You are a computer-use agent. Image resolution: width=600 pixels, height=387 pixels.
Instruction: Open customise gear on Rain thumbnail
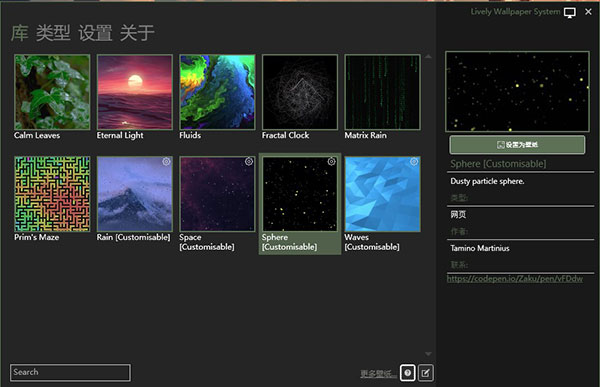click(x=166, y=162)
